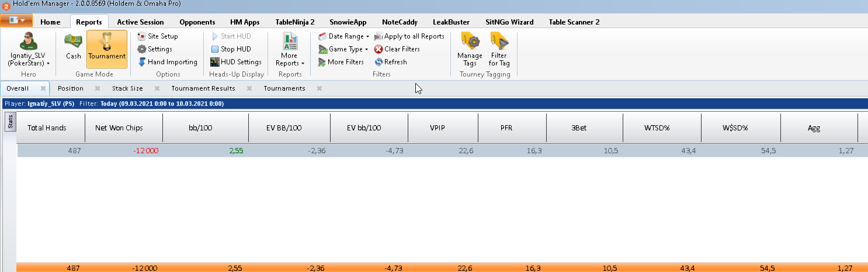
Task: Sort by PFR column header
Action: (x=512, y=128)
